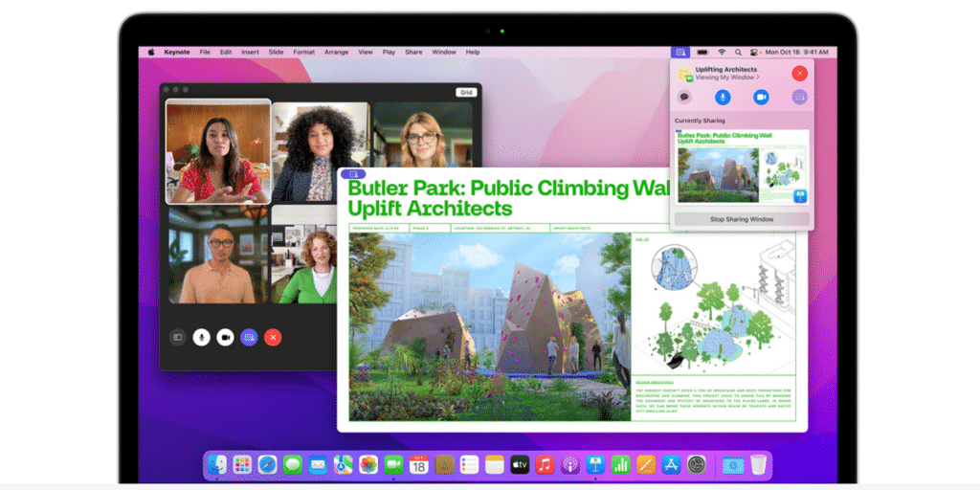Open Launchpad in the dock

[242, 464]
